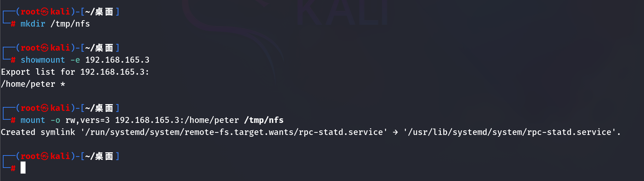Click the Kali skull icon above the showmount command
Image resolution: width=644 pixels, height=181 pixels.
pos(45,48)
